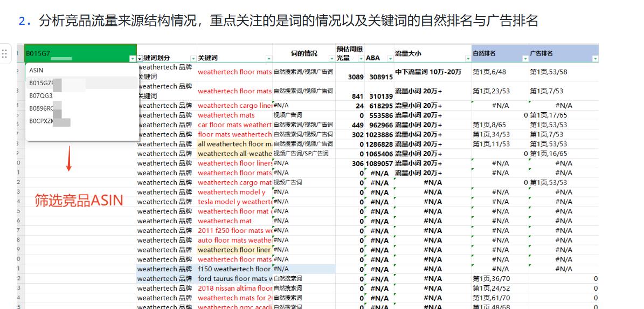Select ad rank cell 第1页,17/65
Image resolution: width=644 pixels, height=309 pixels.
[564, 115]
